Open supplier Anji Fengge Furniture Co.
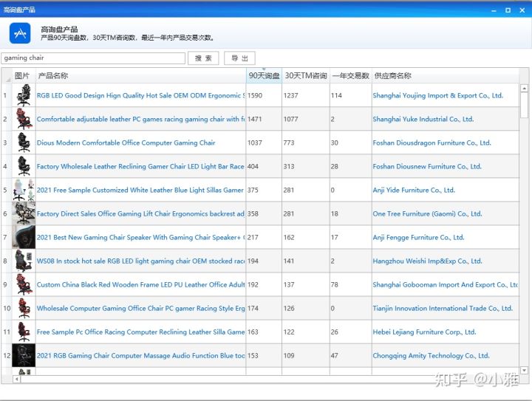This screenshot has height=401, width=532. 418,237
